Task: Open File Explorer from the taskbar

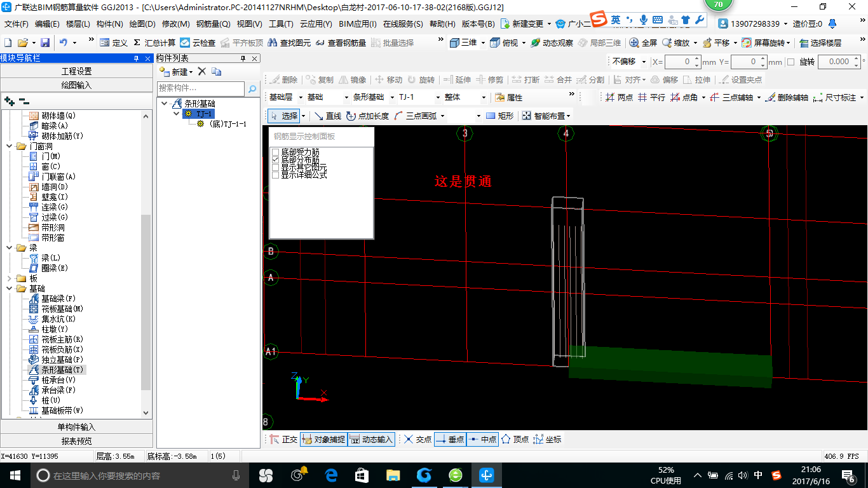Action: click(394, 475)
